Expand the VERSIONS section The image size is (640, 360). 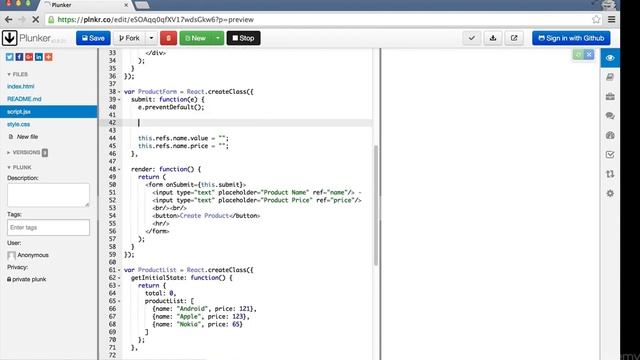(27, 152)
